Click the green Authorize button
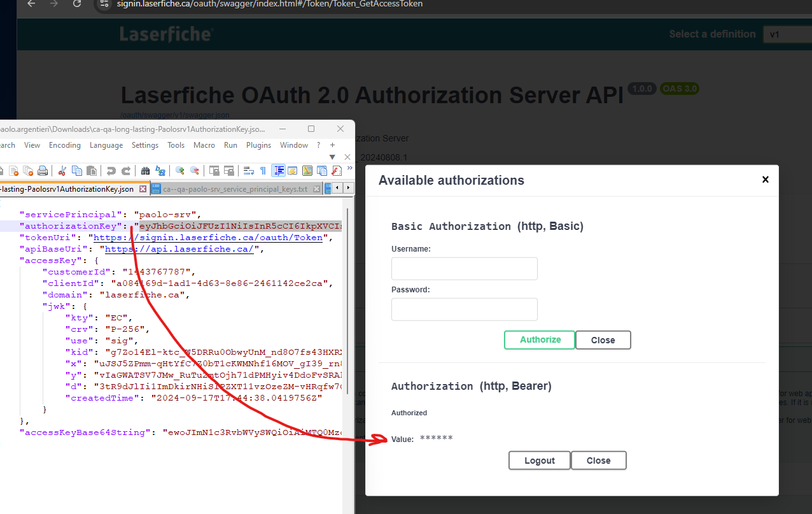Viewport: 812px width, 514px height. pyautogui.click(x=540, y=339)
